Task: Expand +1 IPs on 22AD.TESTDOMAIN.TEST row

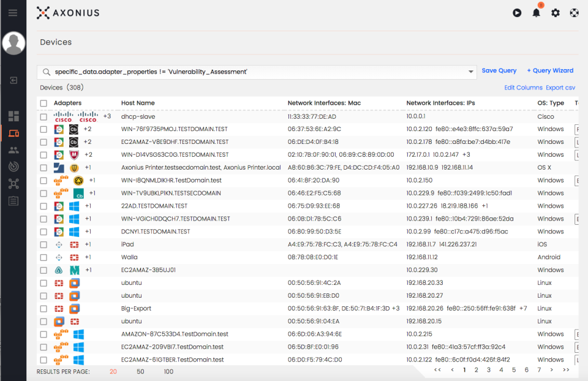Action: pos(485,206)
